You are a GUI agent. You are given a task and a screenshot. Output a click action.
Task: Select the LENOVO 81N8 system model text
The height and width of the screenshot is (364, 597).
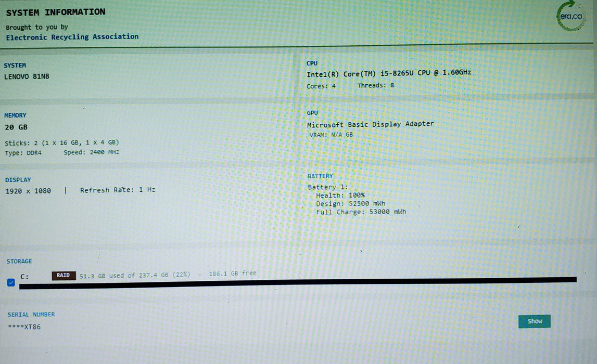(27, 76)
